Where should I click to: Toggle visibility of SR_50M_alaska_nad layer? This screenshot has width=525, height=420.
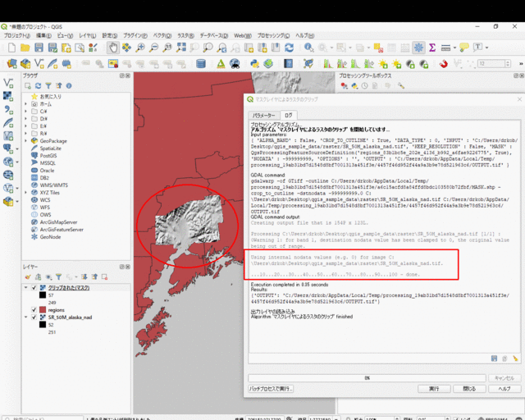34,317
